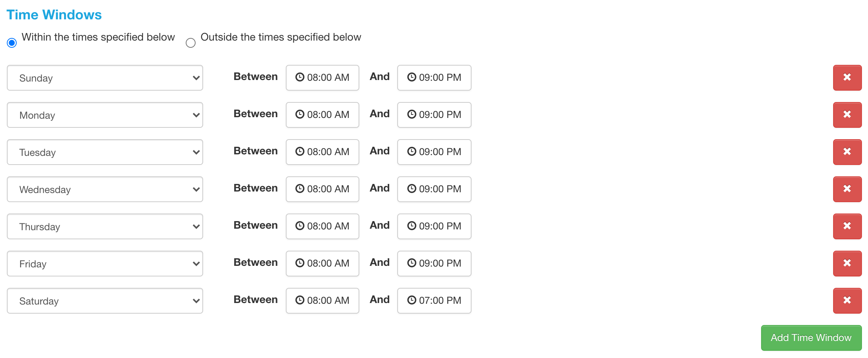
Task: Edit Saturday end time 07:00 PM
Action: click(x=434, y=301)
